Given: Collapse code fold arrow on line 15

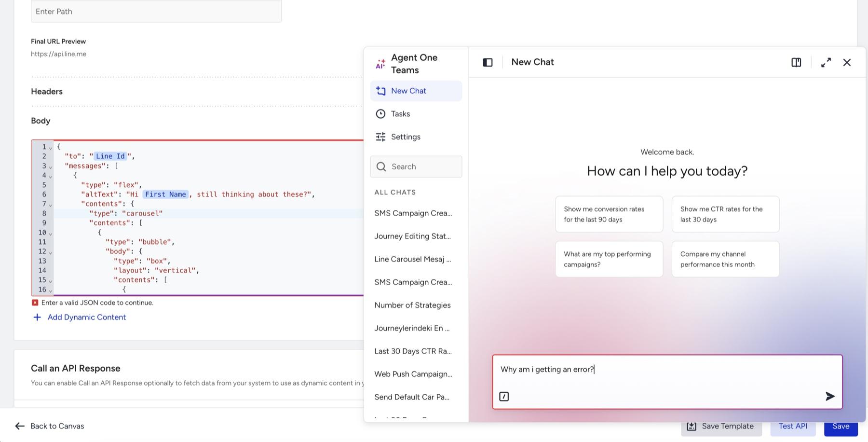Looking at the screenshot, I should pos(50,281).
